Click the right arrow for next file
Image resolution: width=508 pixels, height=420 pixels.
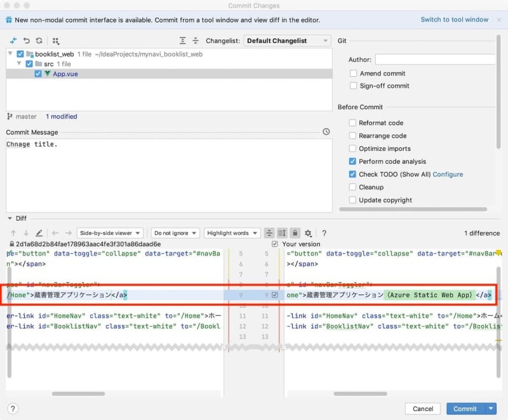coord(69,233)
